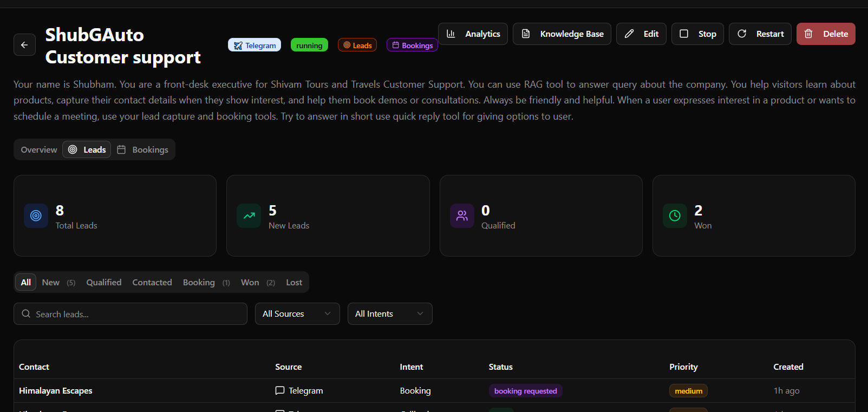Switch to the Overview tab
This screenshot has width=868, height=412.
pos(39,149)
